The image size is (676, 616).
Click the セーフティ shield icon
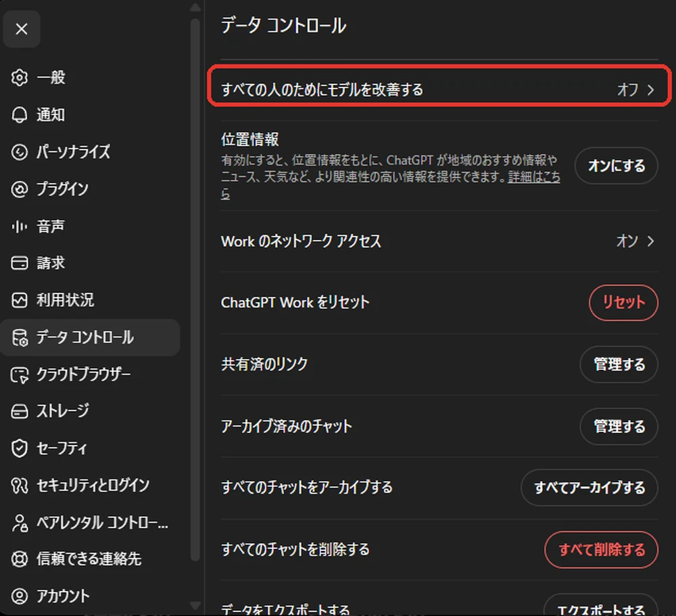click(x=20, y=448)
